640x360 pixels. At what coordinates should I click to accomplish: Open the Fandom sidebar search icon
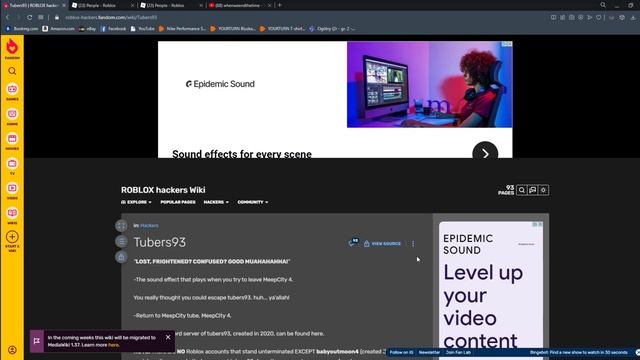[12, 71]
